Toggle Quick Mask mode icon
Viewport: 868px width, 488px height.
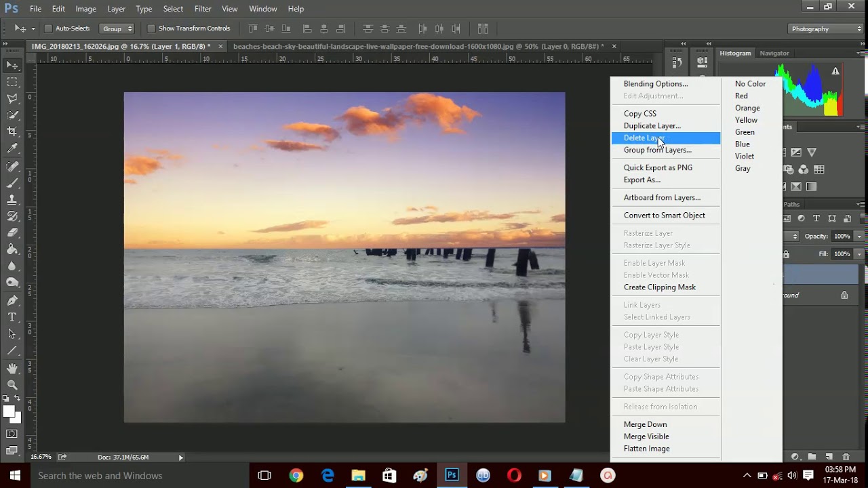coord(12,434)
